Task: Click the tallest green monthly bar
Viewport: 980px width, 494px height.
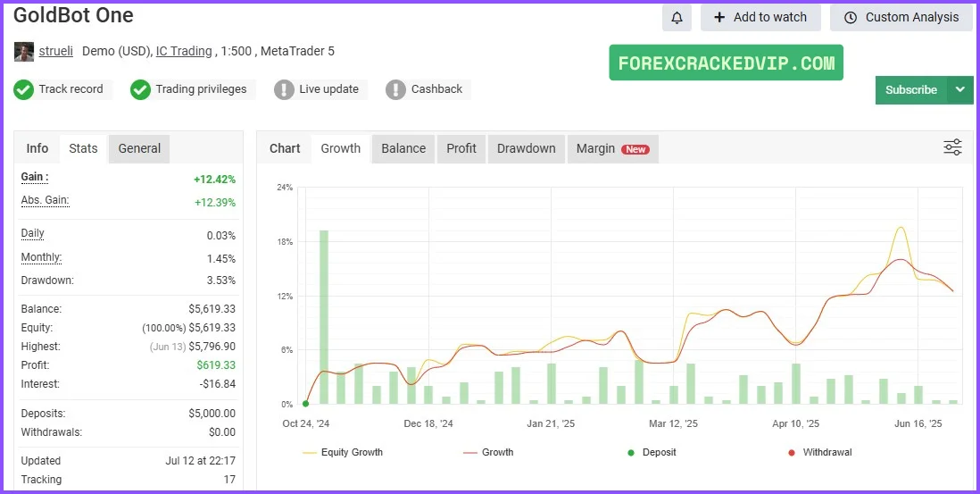Action: pyautogui.click(x=324, y=316)
